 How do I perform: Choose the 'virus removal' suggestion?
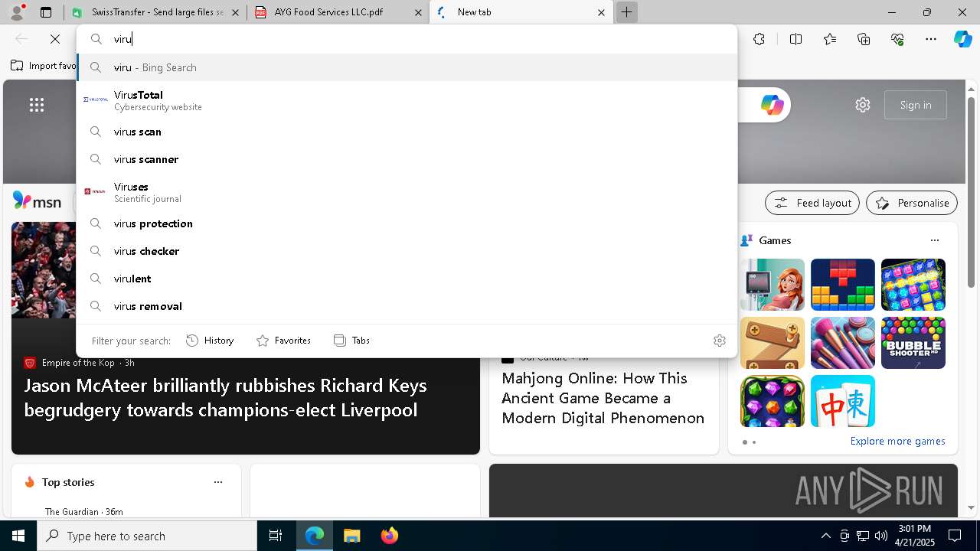coord(407,306)
